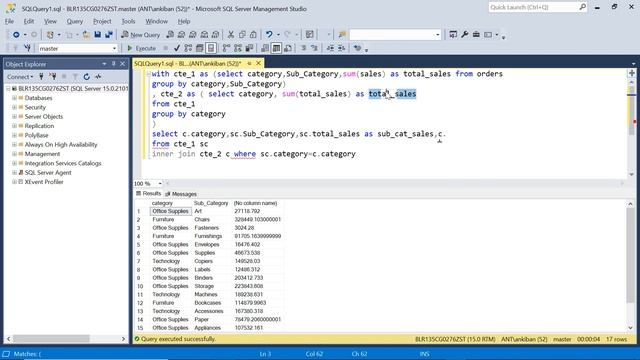Click Connect Object Explorer plug icon
Screen dimensions: 640x360
click(x=41, y=76)
